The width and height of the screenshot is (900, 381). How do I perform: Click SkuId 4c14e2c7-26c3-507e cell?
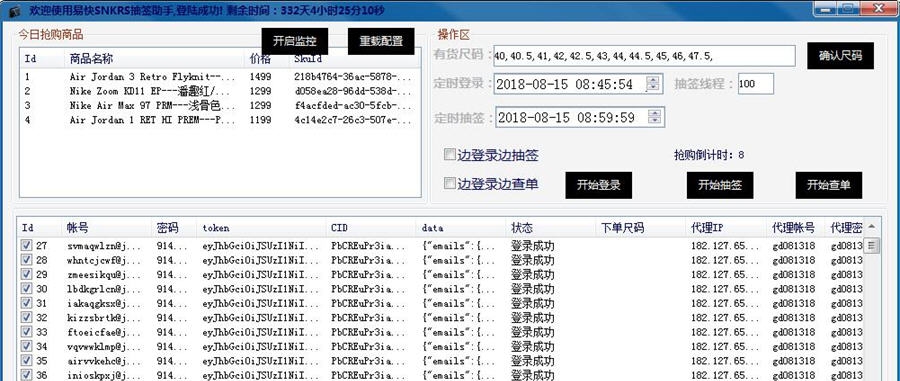(353, 120)
